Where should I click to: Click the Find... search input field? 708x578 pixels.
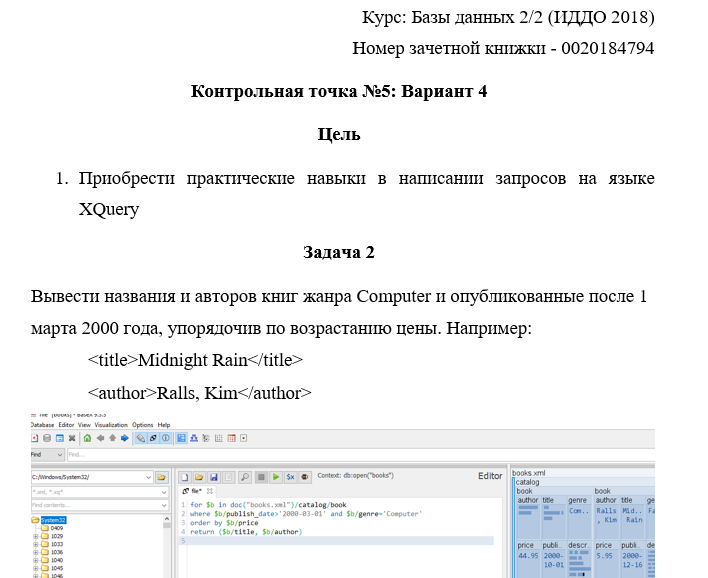[360, 455]
